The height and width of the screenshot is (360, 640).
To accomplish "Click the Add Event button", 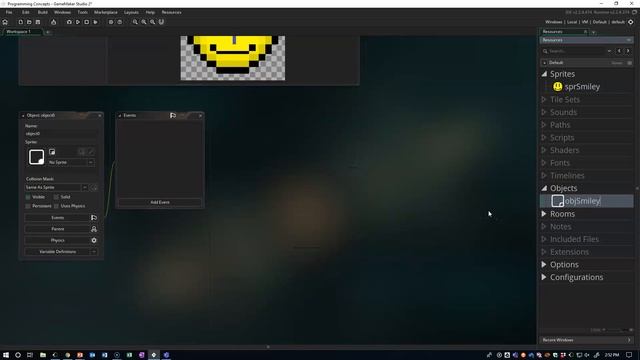I will click(160, 202).
